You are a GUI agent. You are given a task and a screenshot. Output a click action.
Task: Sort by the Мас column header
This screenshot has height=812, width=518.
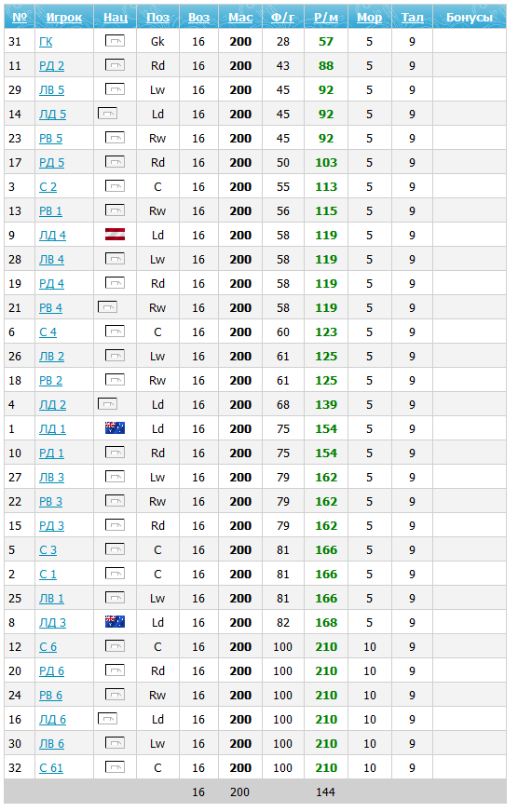coord(240,17)
